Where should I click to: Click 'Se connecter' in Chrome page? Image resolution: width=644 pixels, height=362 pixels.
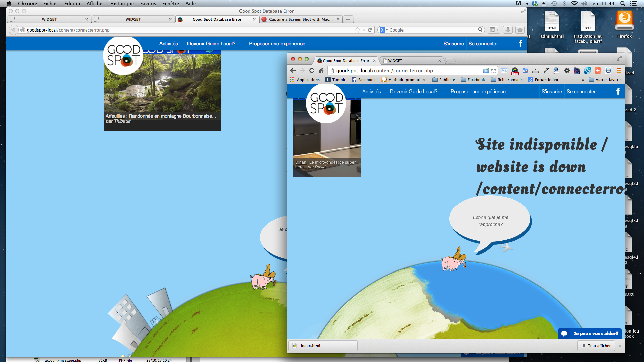pos(581,92)
